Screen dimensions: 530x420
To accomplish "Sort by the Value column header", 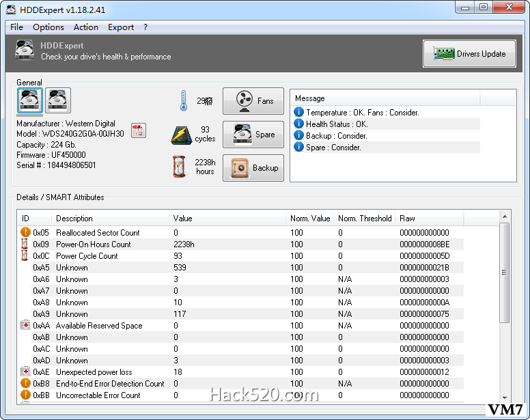I will (x=227, y=219).
